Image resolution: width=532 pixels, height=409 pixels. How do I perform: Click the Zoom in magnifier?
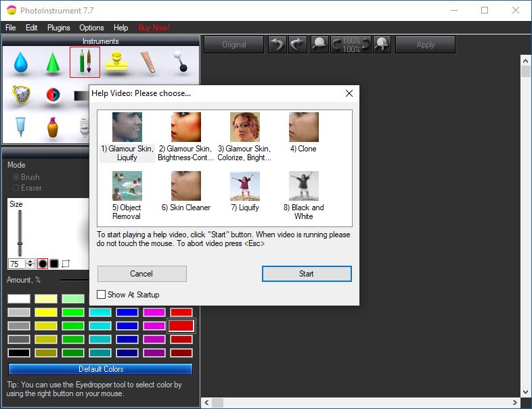tap(382, 45)
